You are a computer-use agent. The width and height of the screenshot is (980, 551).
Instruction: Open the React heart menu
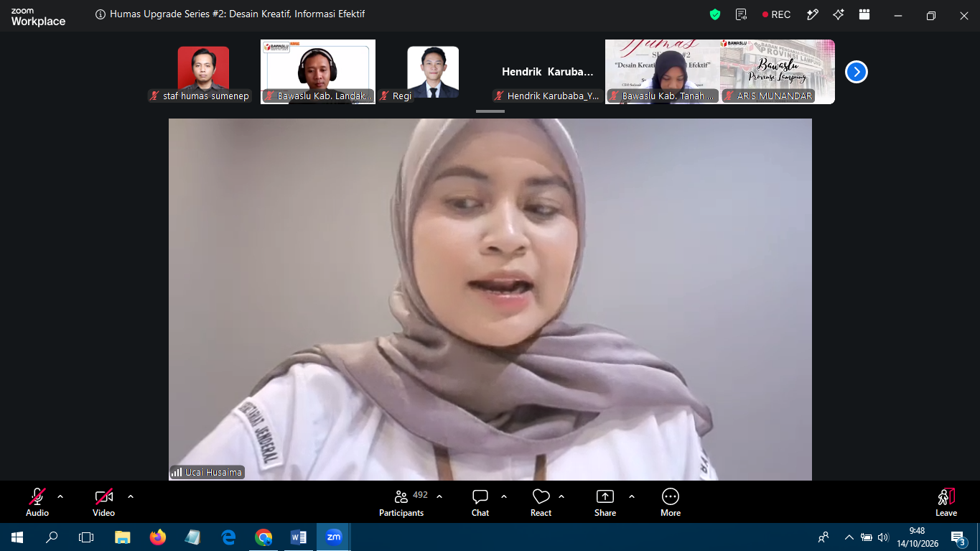point(541,502)
